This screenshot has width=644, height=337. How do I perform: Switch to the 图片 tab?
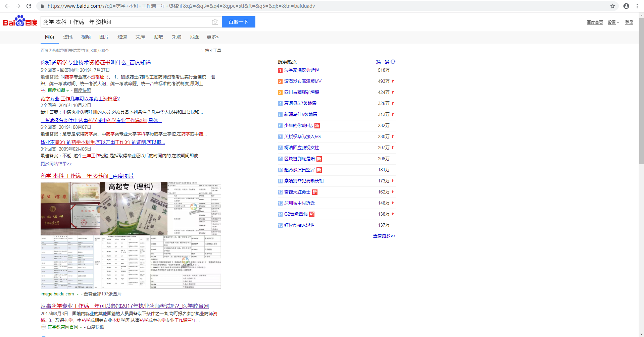coord(104,37)
